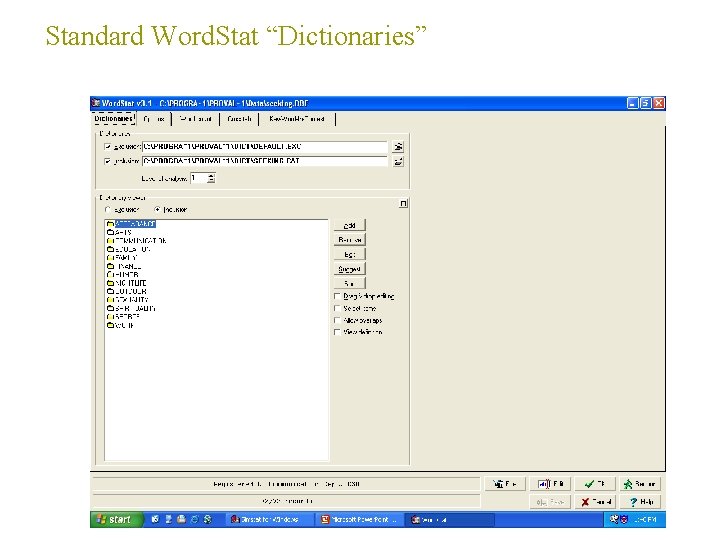Click the Help question mark button
Image resolution: width=720 pixels, height=540 pixels.
[x=641, y=501]
